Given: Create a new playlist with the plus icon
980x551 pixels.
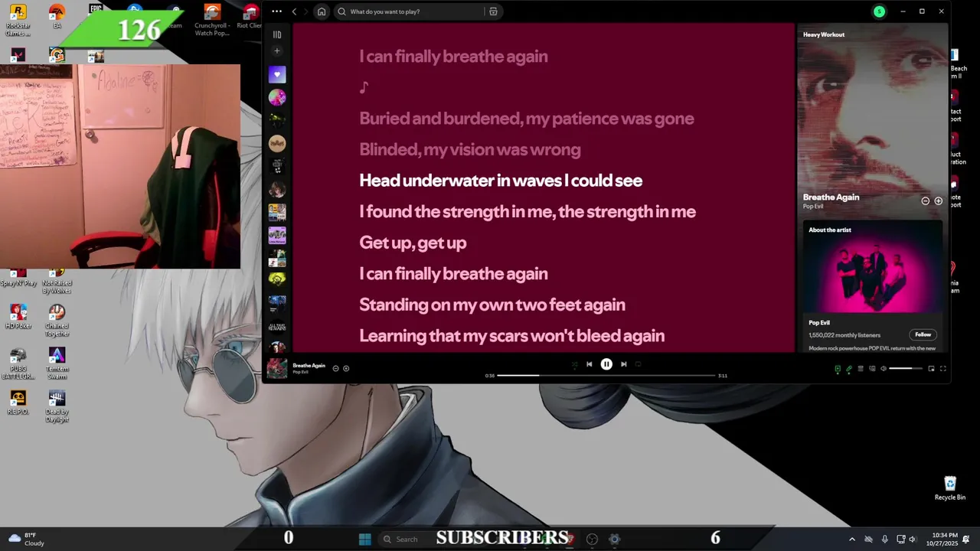Looking at the screenshot, I should pos(277,51).
